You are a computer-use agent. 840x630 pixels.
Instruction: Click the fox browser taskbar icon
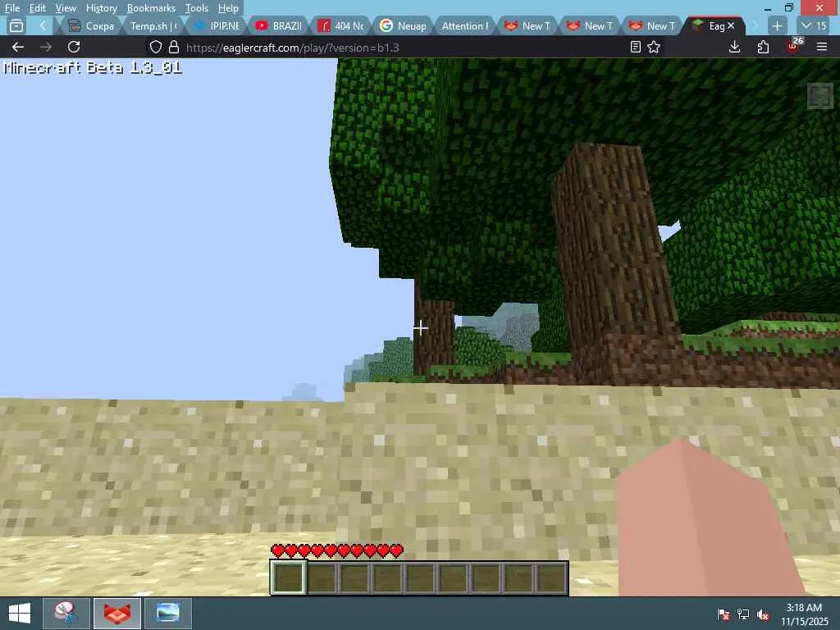tap(117, 614)
